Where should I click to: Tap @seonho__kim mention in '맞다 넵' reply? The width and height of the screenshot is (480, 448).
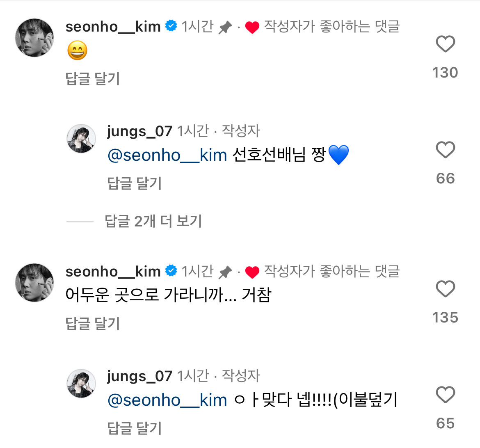pyautogui.click(x=167, y=400)
